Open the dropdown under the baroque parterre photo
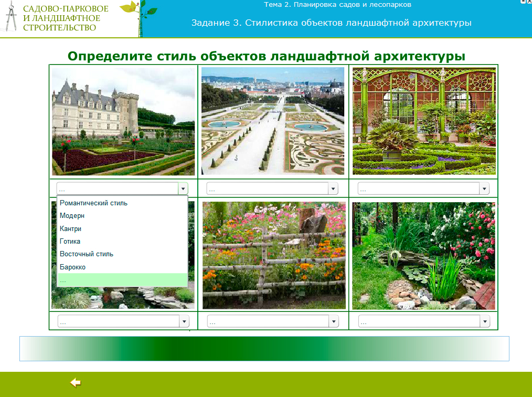Image resolution: width=532 pixels, height=397 pixels. 332,189
